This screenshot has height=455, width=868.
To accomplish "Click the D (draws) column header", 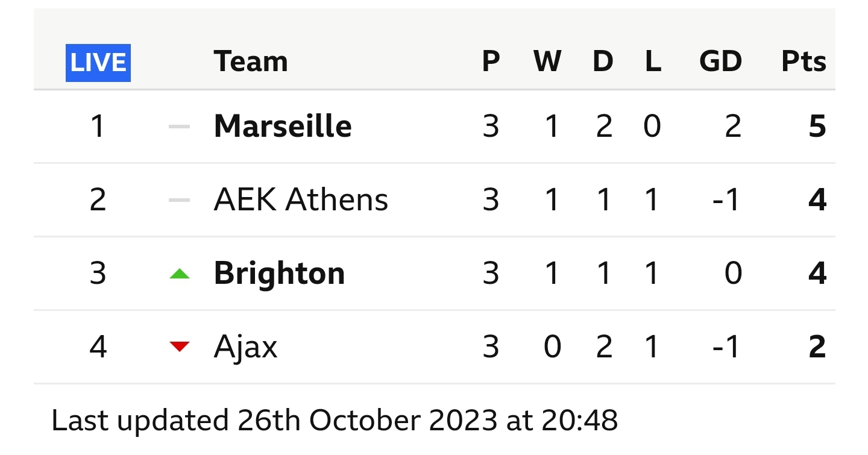I will pyautogui.click(x=603, y=61).
